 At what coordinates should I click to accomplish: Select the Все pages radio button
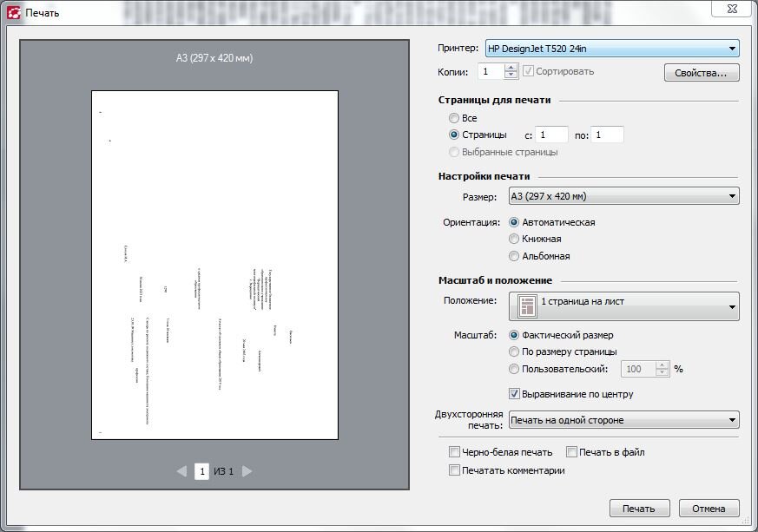point(454,118)
